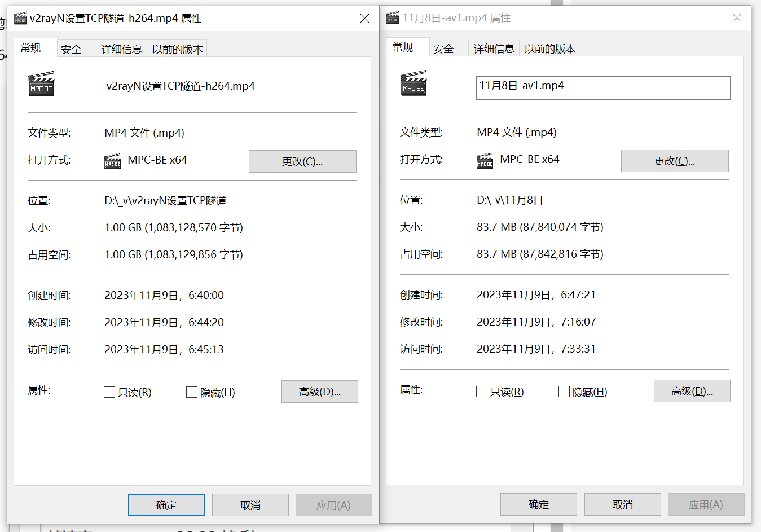Click the small MPC-BE x64 icon in right dialog
The height and width of the screenshot is (532, 761).
485,161
